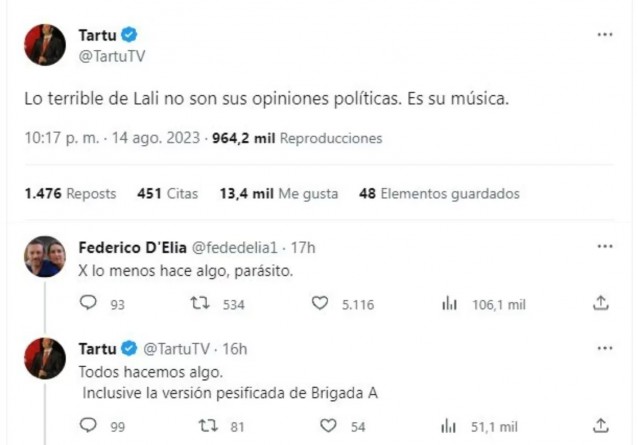Open more options on Tartu's reply
The height and width of the screenshot is (445, 638).
click(x=604, y=347)
